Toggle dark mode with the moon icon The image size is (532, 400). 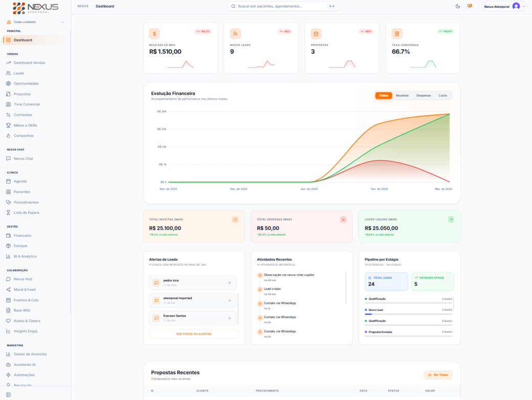click(457, 6)
